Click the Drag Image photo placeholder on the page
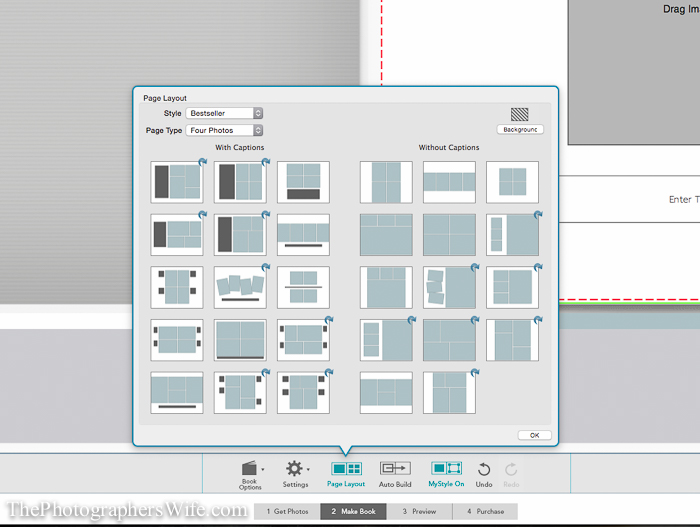Image resolution: width=700 pixels, height=527 pixels. click(634, 71)
